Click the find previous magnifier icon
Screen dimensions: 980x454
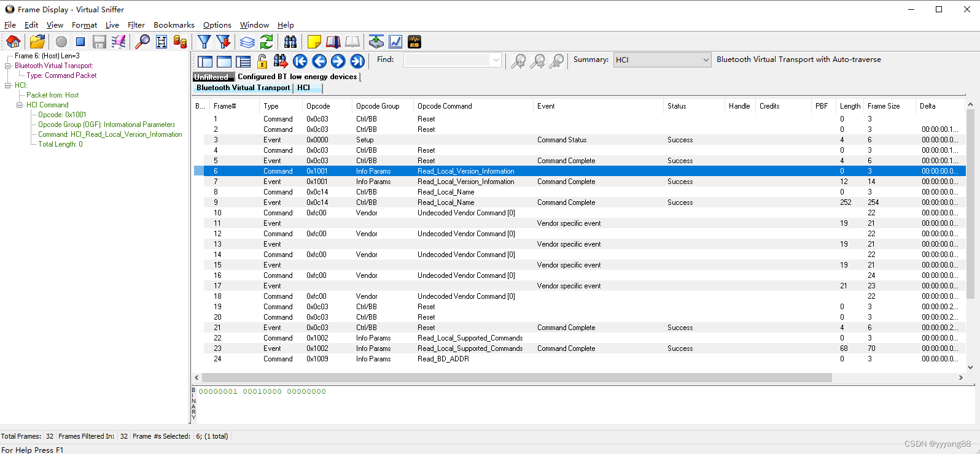(x=519, y=61)
